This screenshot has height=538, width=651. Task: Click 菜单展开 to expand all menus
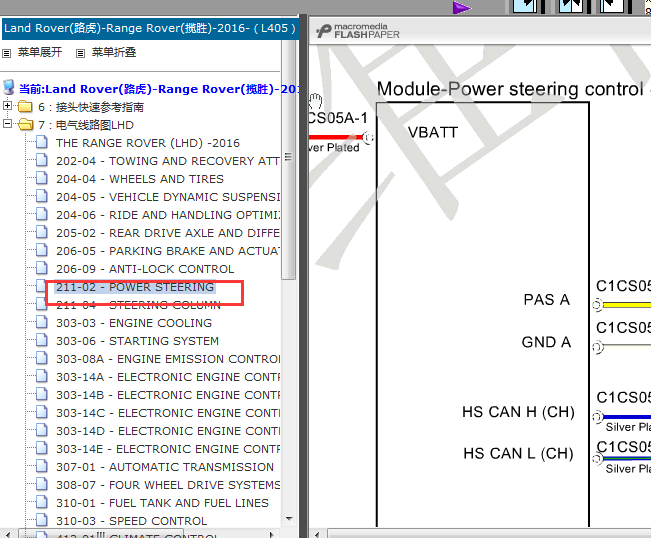click(40, 52)
